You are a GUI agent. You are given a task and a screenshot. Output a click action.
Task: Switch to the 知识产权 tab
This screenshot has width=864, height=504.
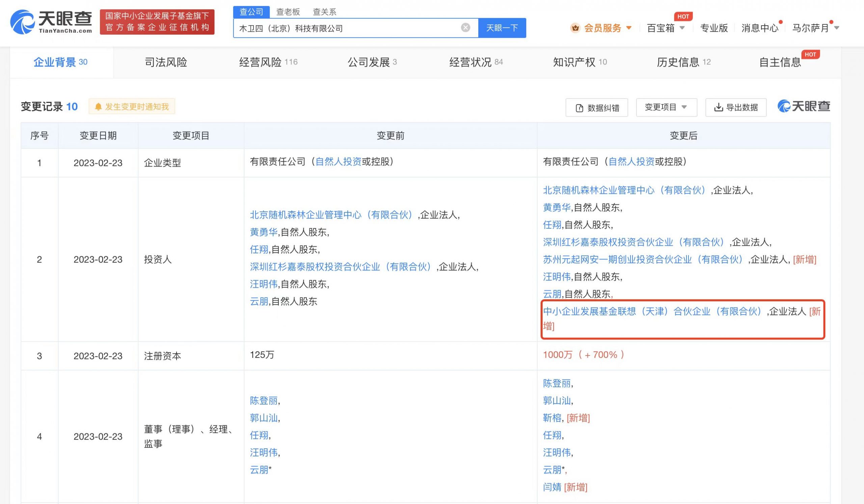(x=579, y=62)
